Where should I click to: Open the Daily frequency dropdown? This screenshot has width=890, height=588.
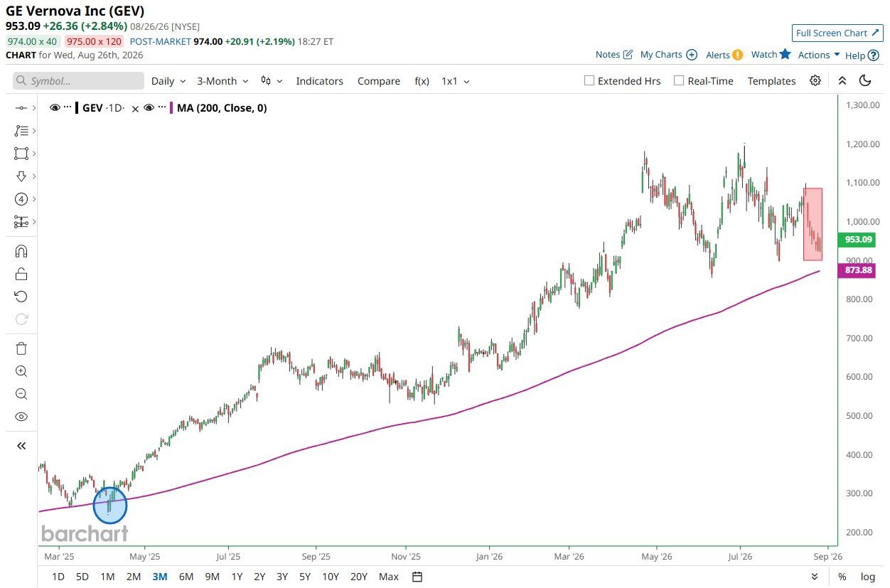[168, 81]
